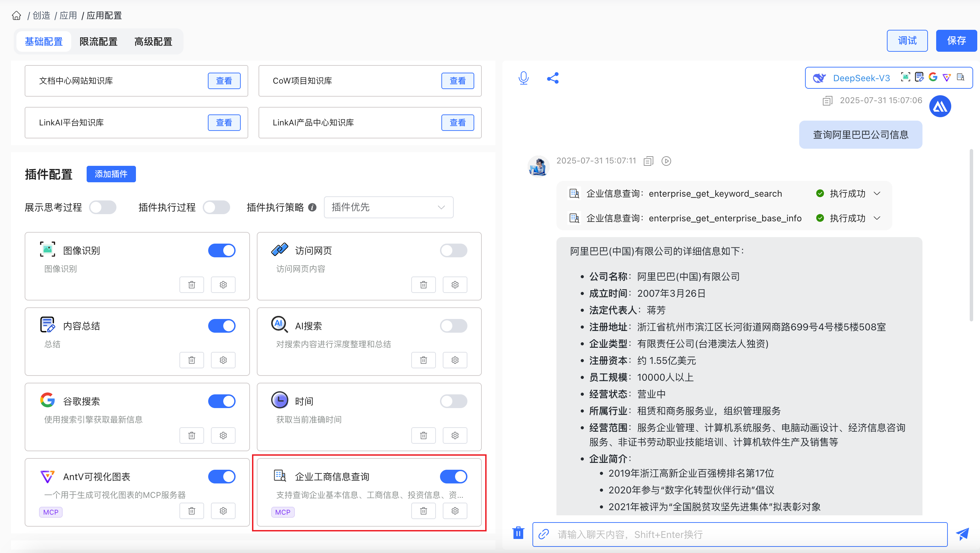Click the bot avatar thumbnail

pyautogui.click(x=539, y=166)
